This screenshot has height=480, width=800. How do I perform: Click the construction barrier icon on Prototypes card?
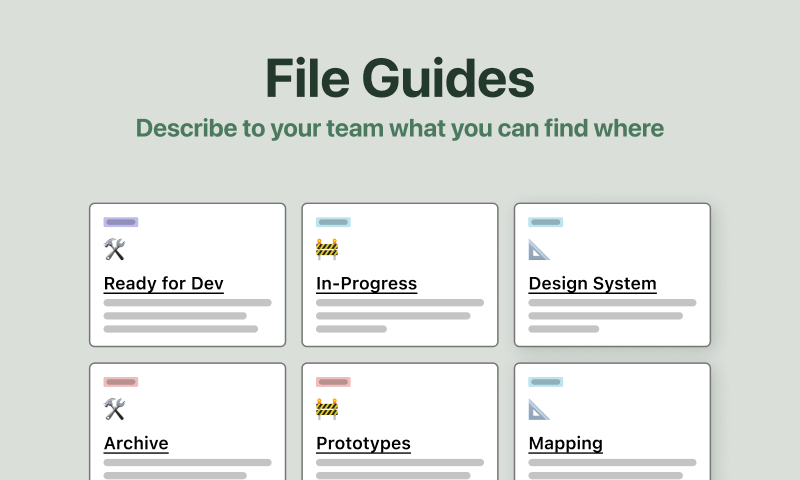pyautogui.click(x=327, y=409)
